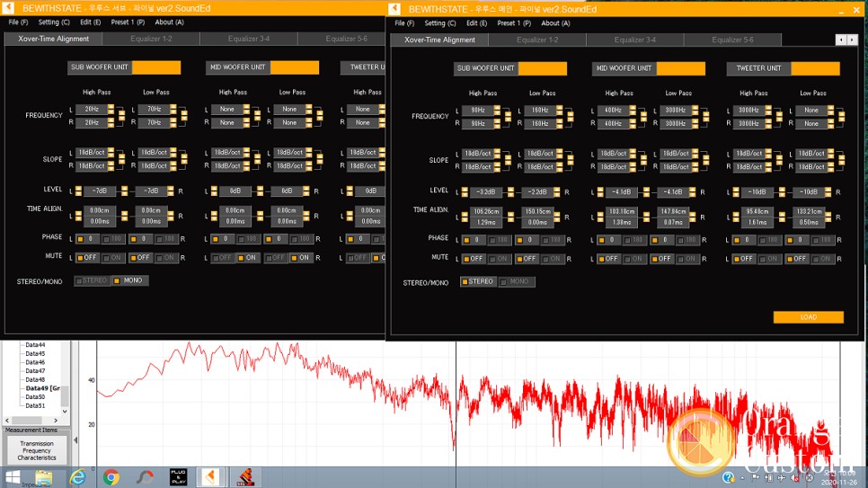Image resolution: width=868 pixels, height=488 pixels.
Task: Click the Windows Start button
Action: click(x=13, y=477)
